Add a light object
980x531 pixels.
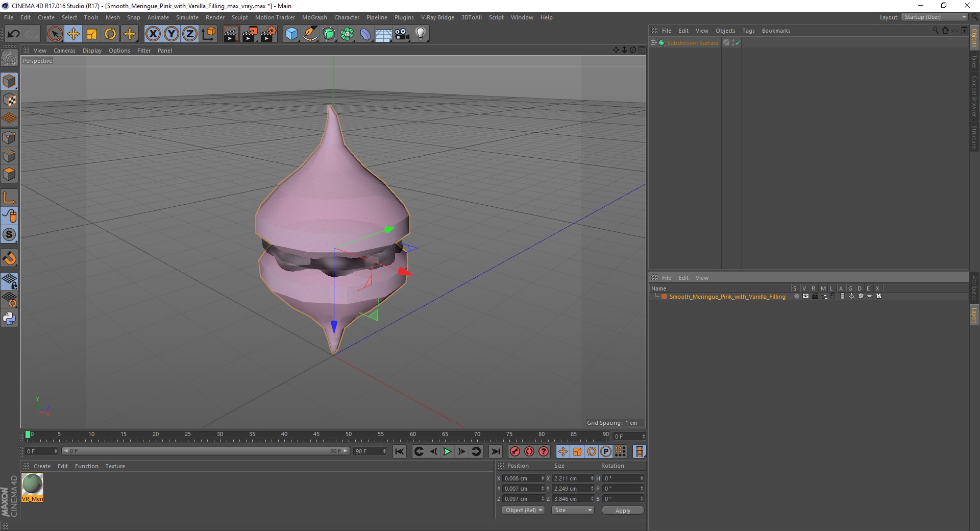(x=421, y=34)
